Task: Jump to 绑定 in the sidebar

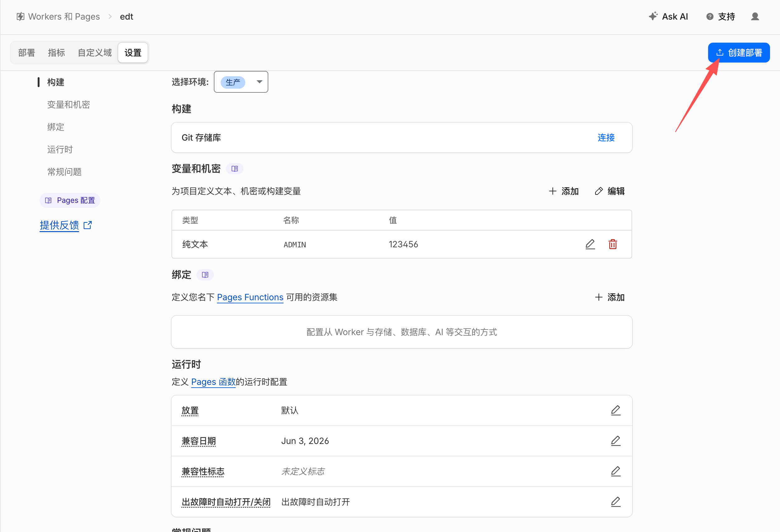Action: (56, 127)
